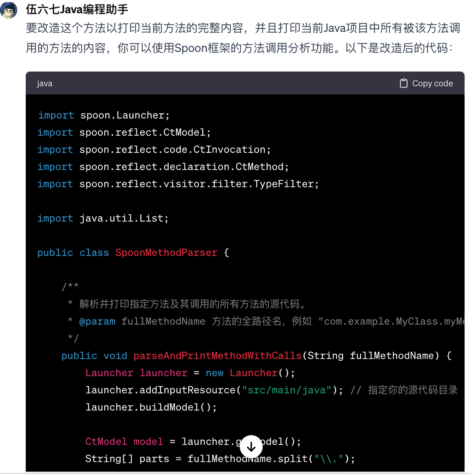Click the CtMethod import statement
The width and height of the screenshot is (471, 476).
coord(163,167)
